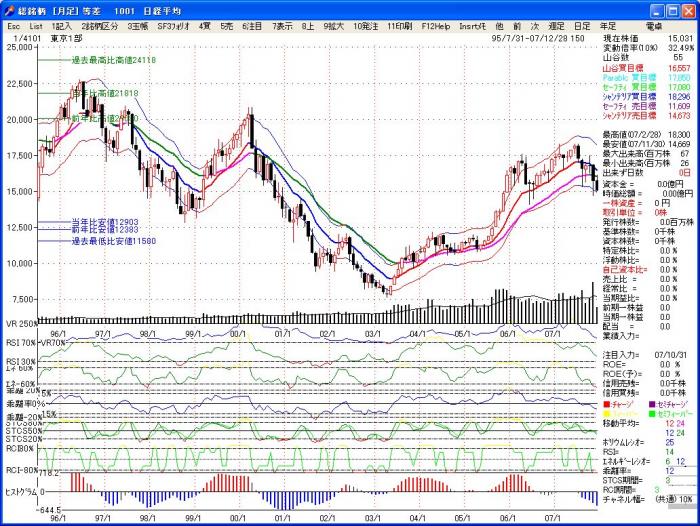Choose the 日足 daily chart option

tap(582, 24)
